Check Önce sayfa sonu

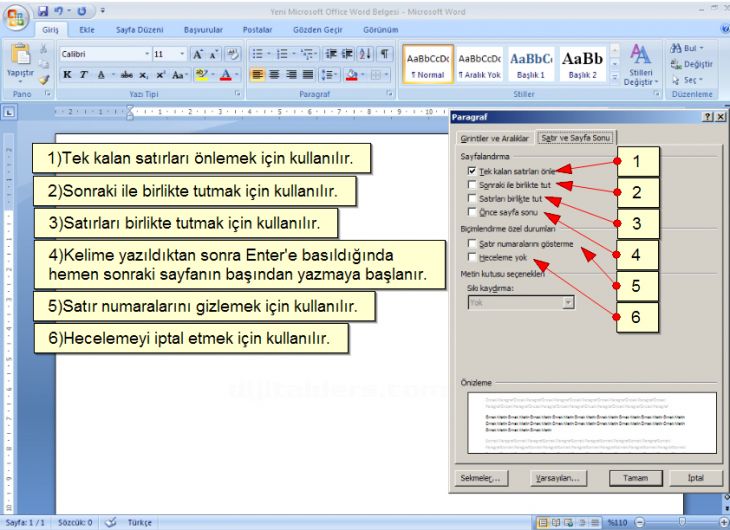[472, 212]
